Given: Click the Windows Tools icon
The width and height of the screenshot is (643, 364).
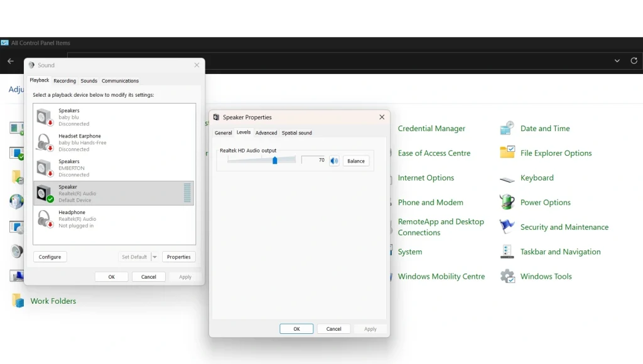Looking at the screenshot, I should 507,276.
